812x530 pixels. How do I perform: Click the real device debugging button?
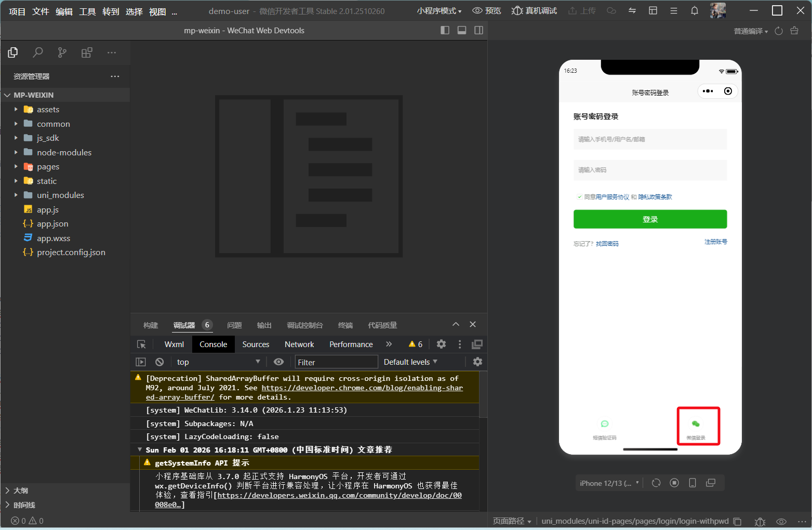(534, 11)
